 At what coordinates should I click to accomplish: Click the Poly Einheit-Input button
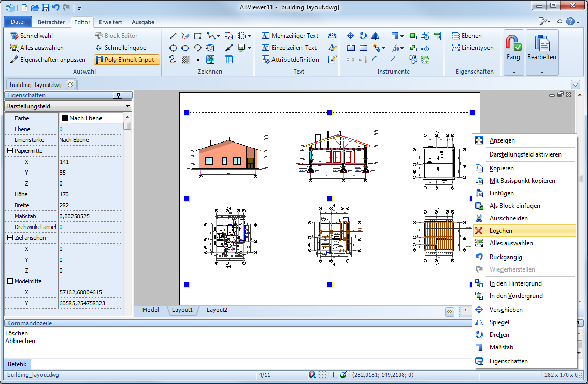click(x=127, y=60)
